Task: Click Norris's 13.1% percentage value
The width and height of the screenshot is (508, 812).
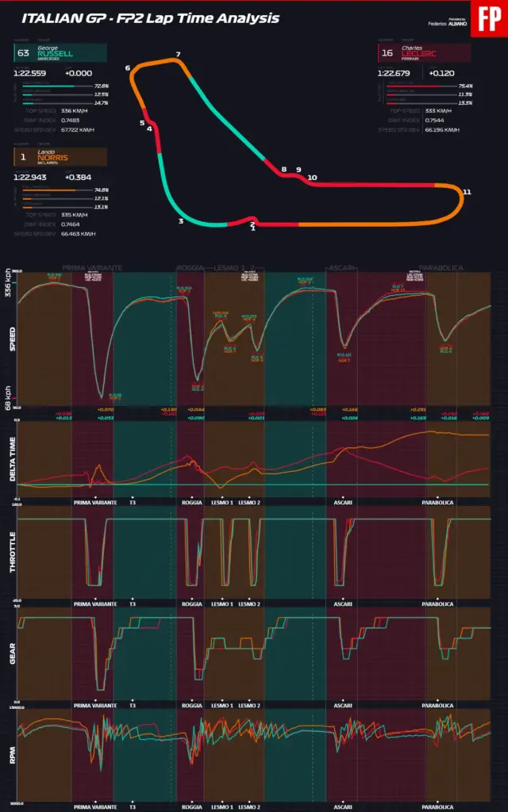Action: point(101,207)
